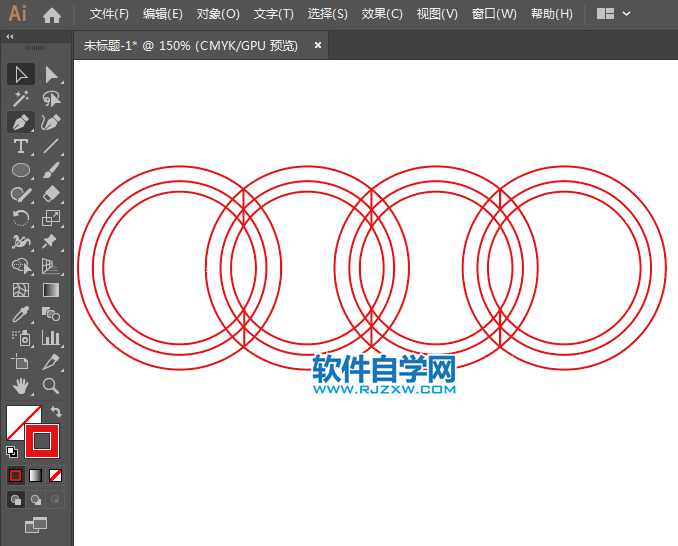Choose the Symbol Sprayer tool
The width and height of the screenshot is (678, 546).
coord(21,338)
